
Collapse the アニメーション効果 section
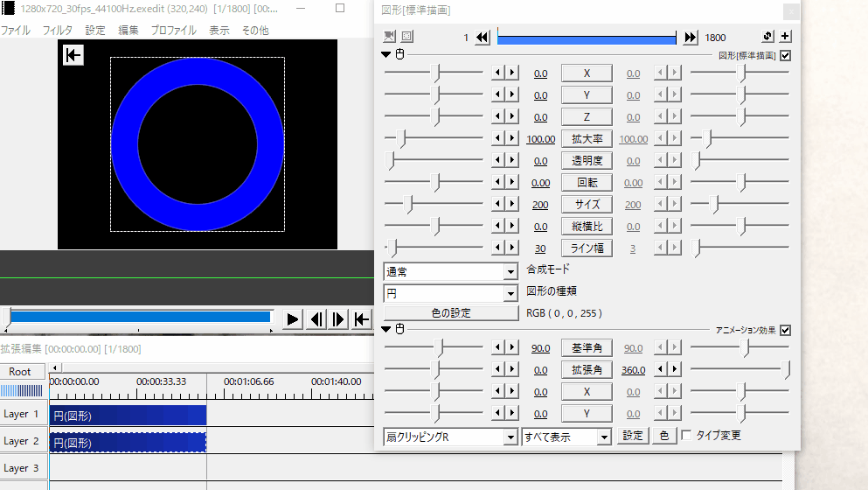tap(387, 329)
